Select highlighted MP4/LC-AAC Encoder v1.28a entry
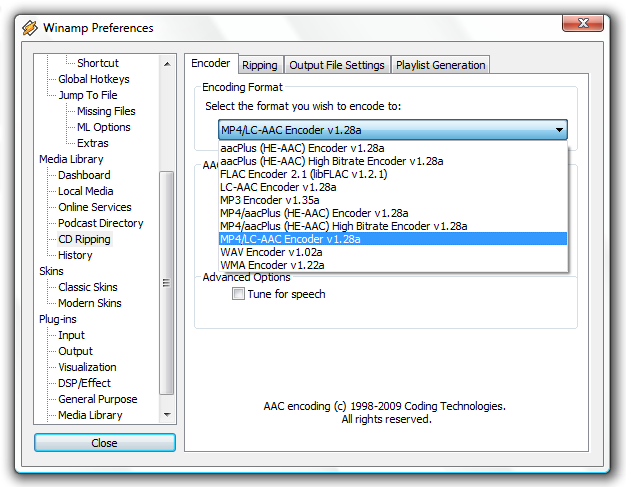Screen dimensions: 626x487 [x=393, y=239]
